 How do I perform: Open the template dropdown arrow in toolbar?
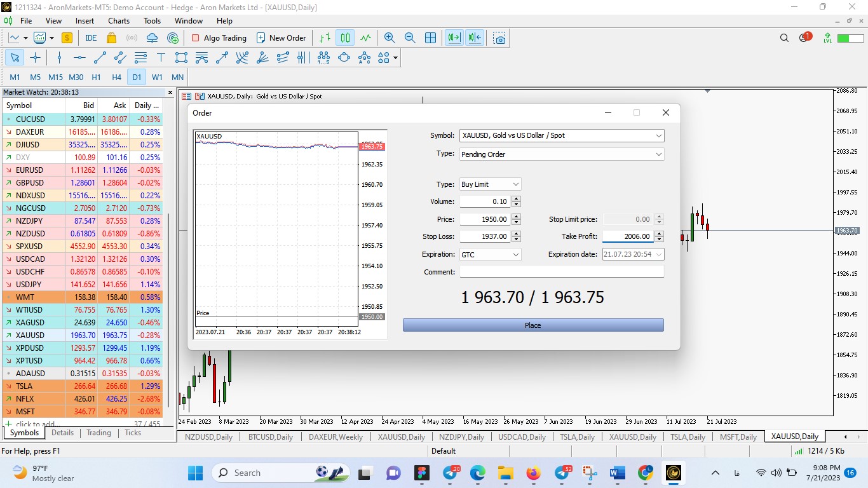click(51, 38)
